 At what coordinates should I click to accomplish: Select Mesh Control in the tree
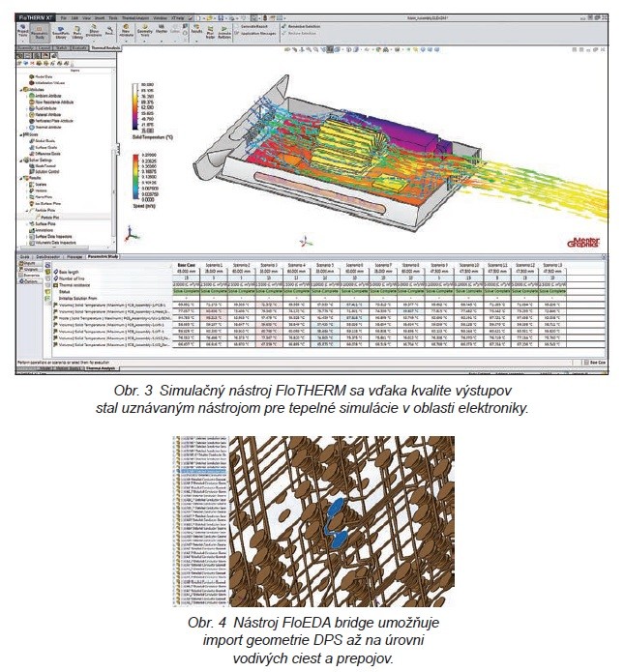click(42, 165)
